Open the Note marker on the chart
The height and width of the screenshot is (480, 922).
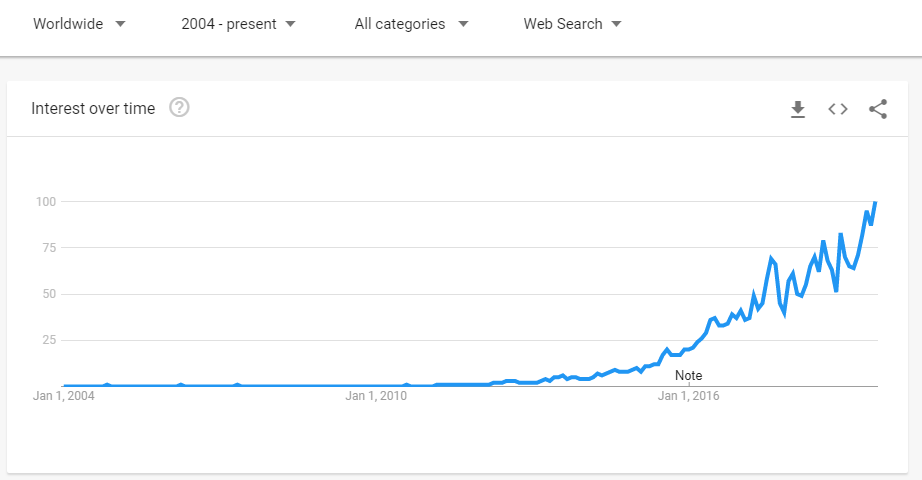(689, 375)
